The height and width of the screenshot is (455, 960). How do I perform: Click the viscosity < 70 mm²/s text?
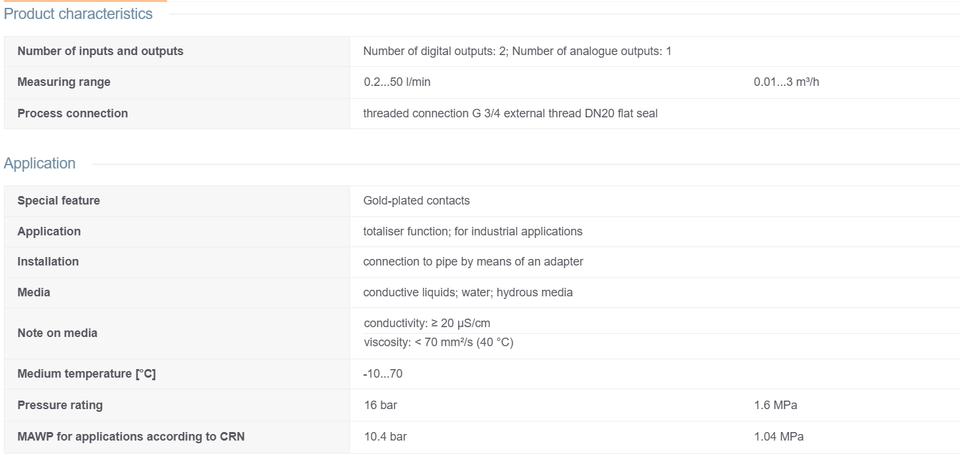point(438,342)
